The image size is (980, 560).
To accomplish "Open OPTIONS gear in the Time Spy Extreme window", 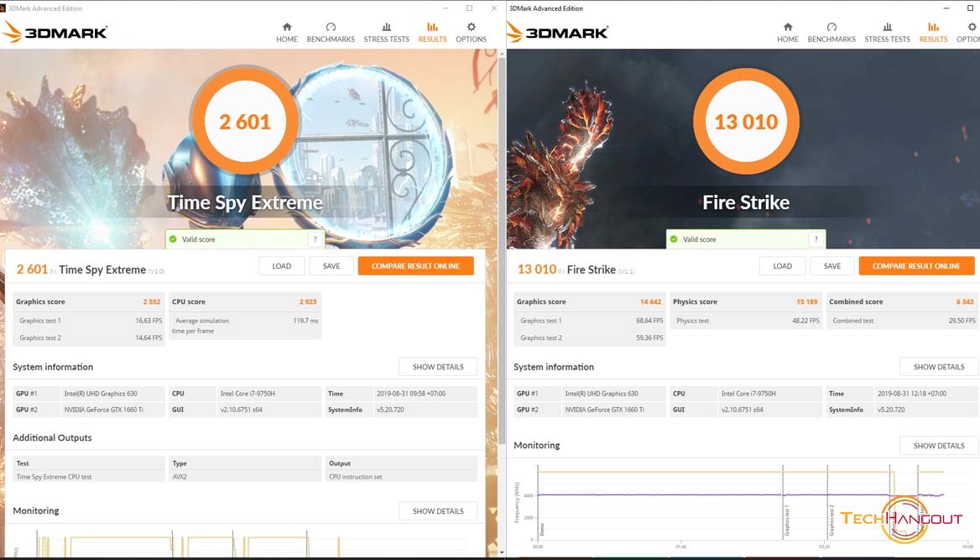I will point(471,33).
